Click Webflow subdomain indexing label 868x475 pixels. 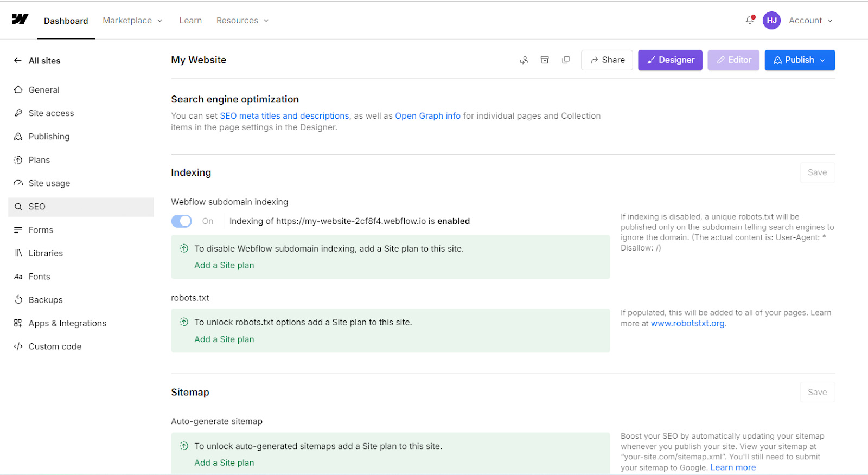229,202
